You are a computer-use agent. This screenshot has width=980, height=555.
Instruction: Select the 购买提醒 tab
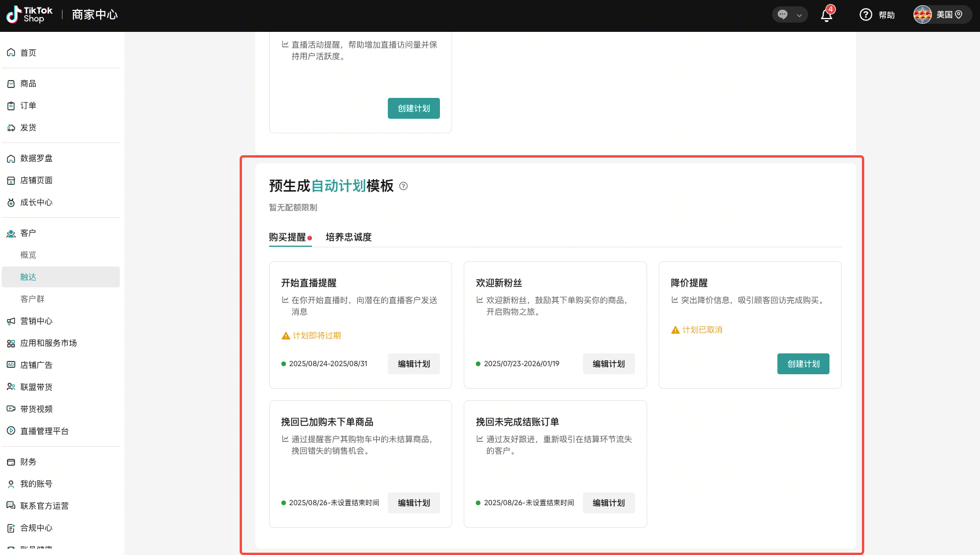click(x=288, y=237)
